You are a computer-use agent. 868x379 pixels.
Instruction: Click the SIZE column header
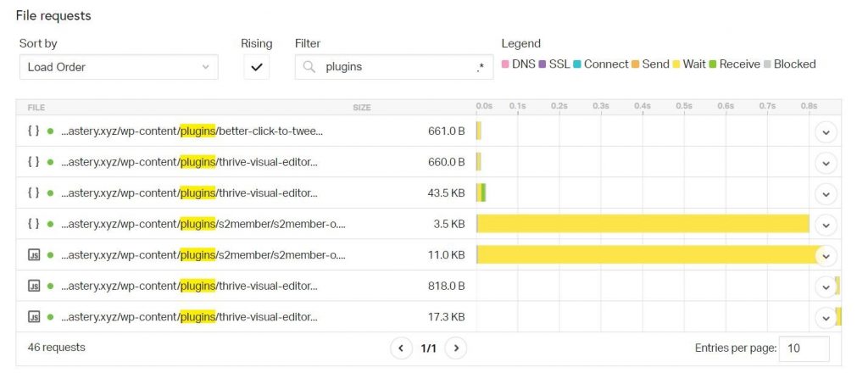(x=362, y=108)
